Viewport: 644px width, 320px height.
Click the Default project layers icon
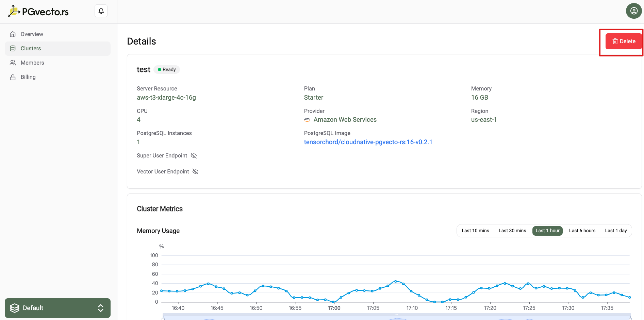tap(15, 308)
